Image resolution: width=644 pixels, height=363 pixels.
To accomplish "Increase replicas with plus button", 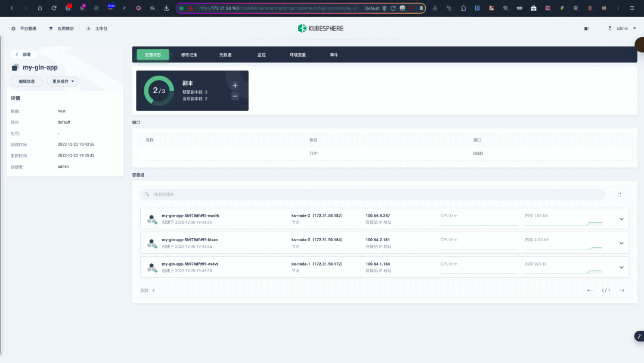I will tap(235, 85).
